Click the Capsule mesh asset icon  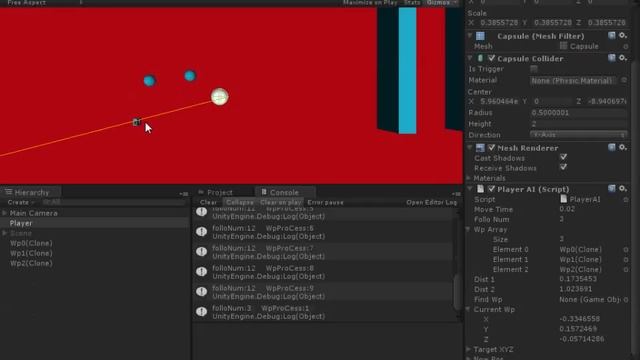(x=564, y=46)
